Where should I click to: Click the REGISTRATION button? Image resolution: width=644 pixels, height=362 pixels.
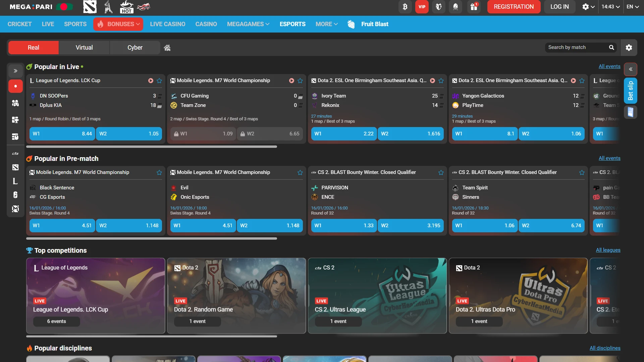[x=513, y=7]
